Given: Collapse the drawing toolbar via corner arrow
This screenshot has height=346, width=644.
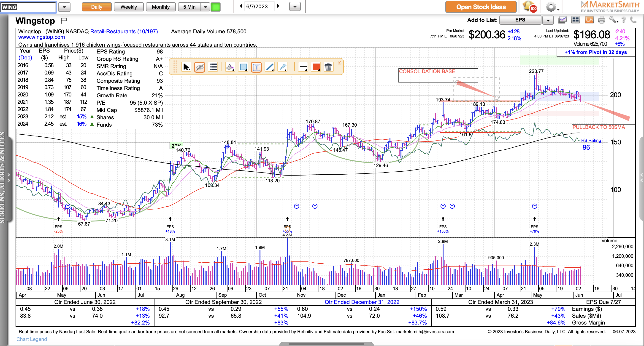Looking at the screenshot, I should click(x=339, y=62).
